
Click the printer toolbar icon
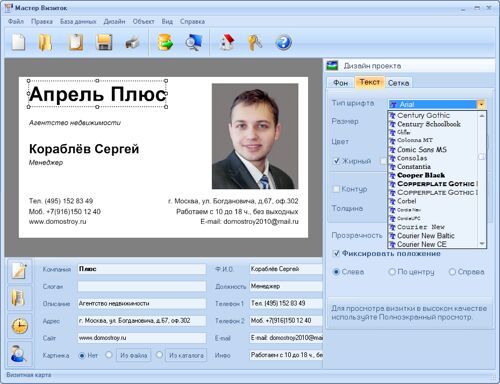pyautogui.click(x=132, y=43)
